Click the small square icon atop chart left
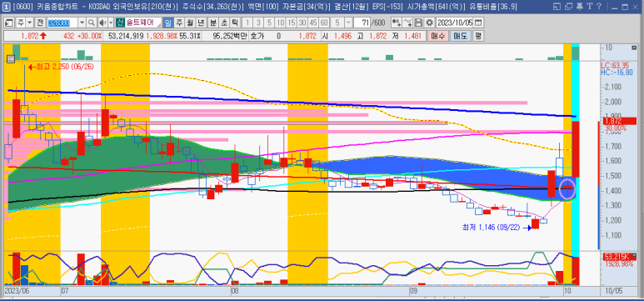Screen dimensions: 644x301 [10, 58]
